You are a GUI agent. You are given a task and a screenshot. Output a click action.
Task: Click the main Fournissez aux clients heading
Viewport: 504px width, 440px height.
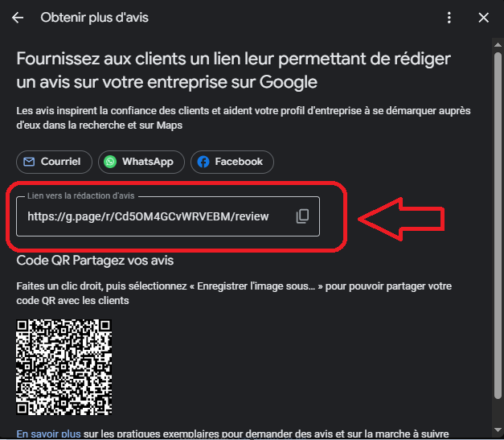point(233,70)
